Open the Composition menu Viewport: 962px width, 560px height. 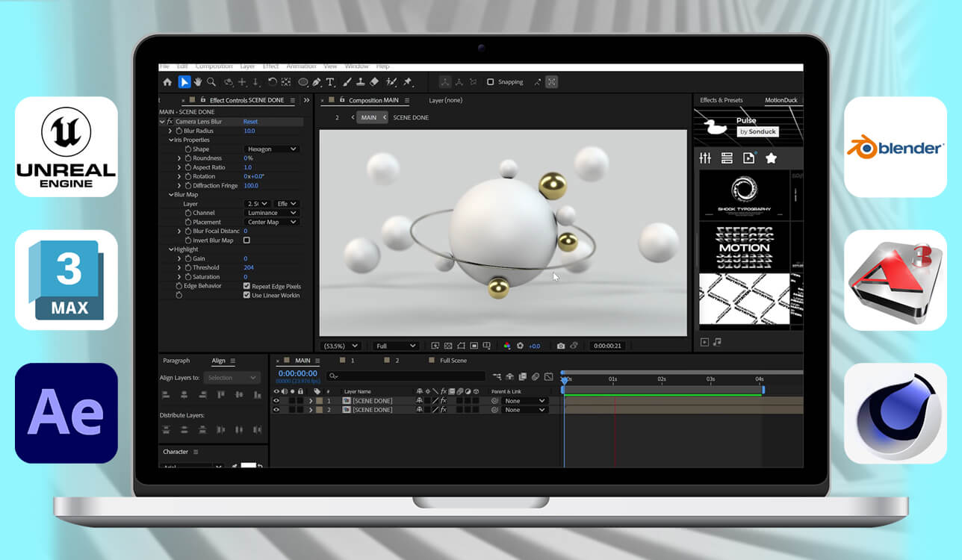(214, 66)
